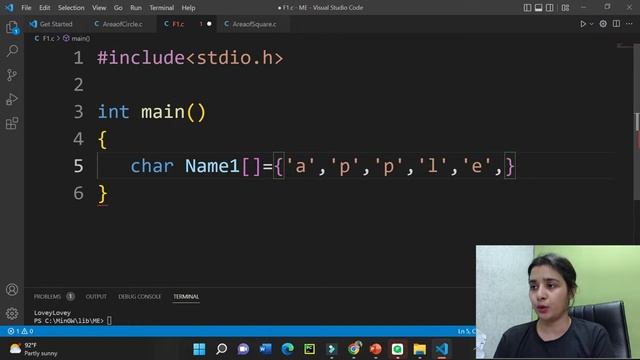The width and height of the screenshot is (640, 360).
Task: Click the settings gear icon in editor toolbar
Action: coord(603,24)
